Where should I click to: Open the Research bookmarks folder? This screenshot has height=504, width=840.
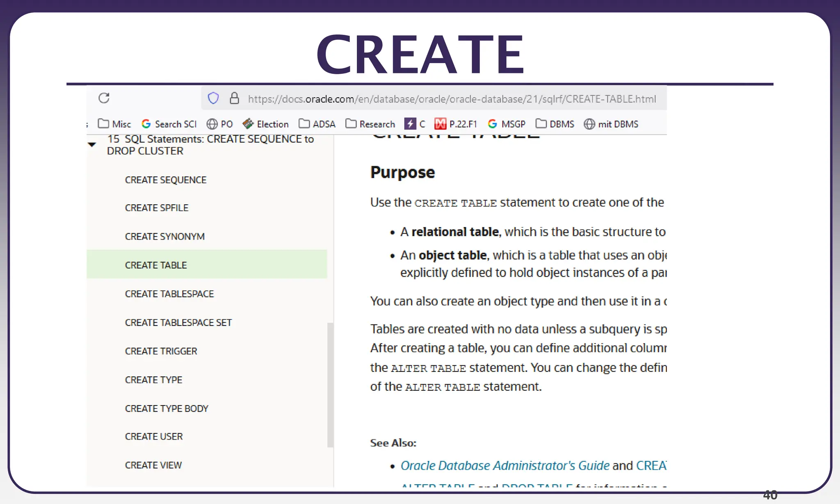(x=370, y=124)
